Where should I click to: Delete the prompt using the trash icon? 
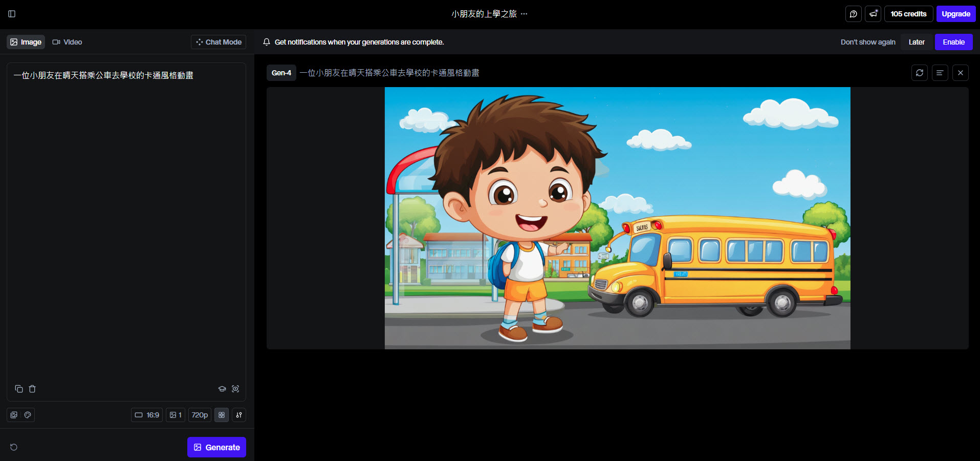coord(32,389)
